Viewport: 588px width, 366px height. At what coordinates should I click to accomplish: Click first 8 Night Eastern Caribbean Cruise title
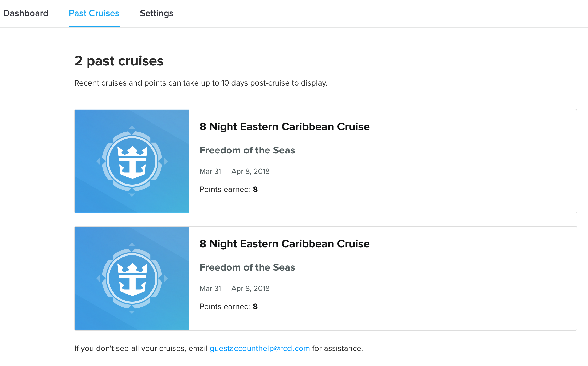285,127
